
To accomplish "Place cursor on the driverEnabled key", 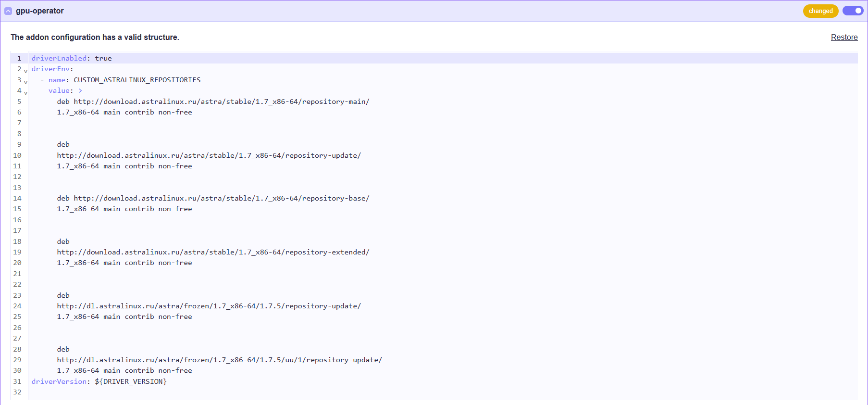I will tap(59, 58).
